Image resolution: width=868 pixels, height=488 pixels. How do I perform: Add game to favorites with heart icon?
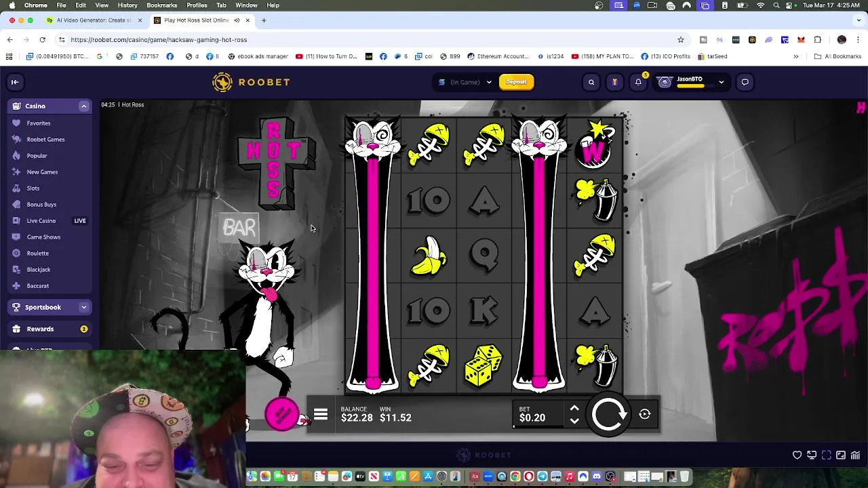(x=797, y=455)
